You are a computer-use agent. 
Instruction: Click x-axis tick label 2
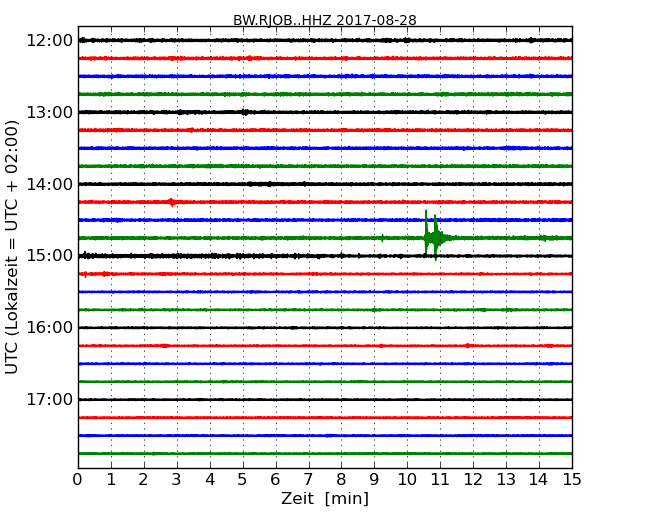(143, 480)
